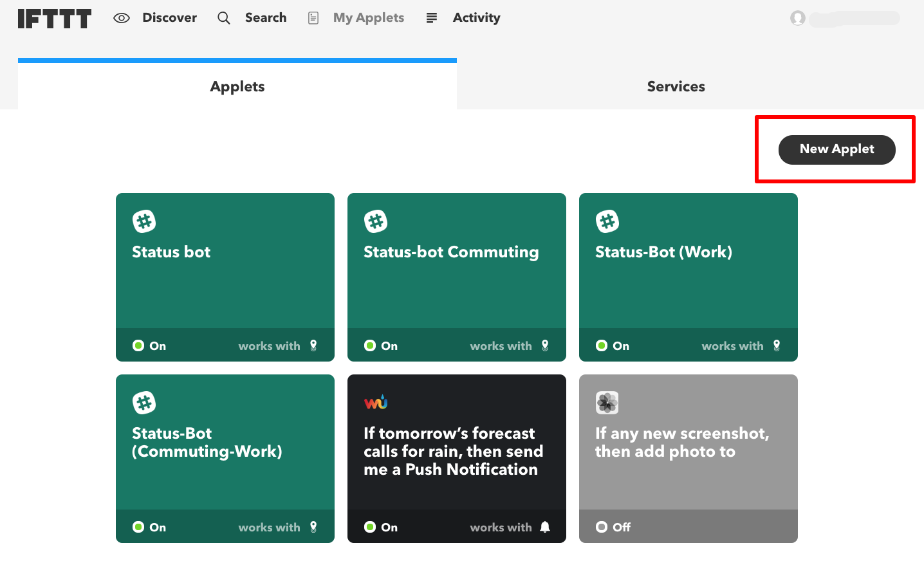Viewport: 924px width, 570px height.
Task: Click the Discover eye icon
Action: coord(122,18)
